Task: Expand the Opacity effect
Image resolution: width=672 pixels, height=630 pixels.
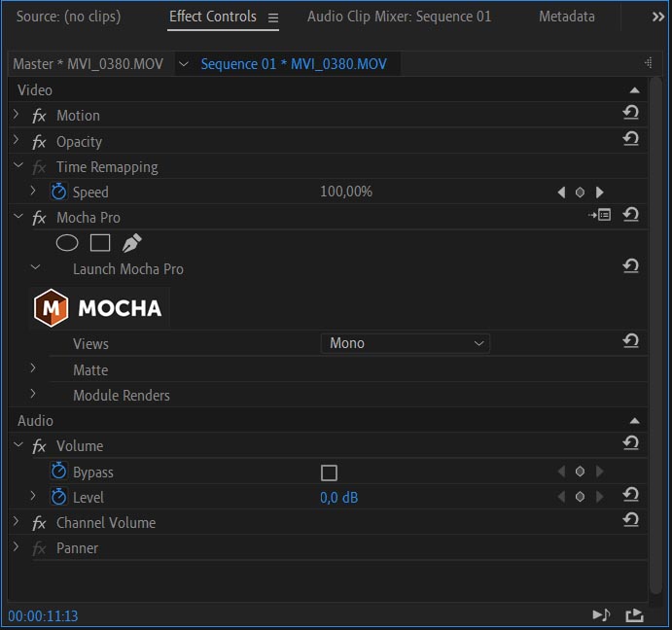Action: [x=17, y=140]
